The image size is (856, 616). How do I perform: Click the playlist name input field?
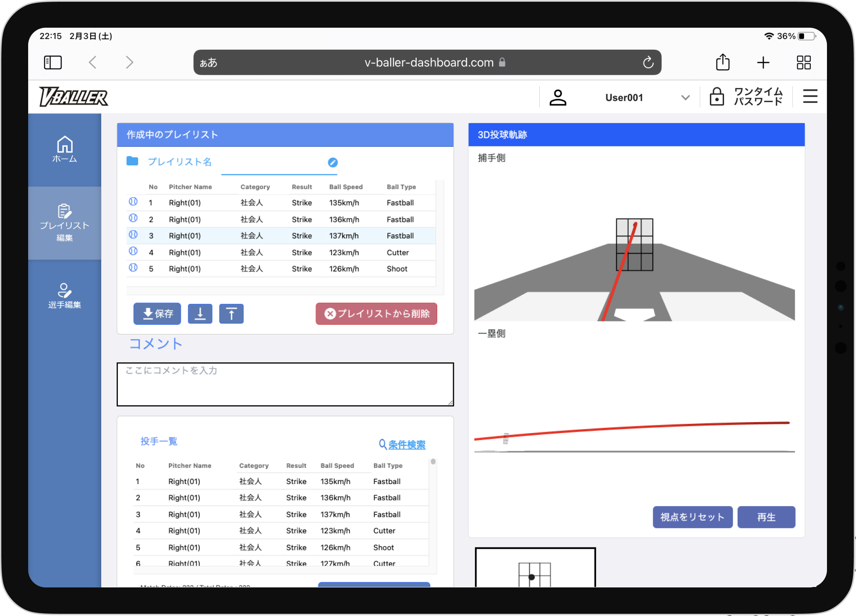tap(279, 164)
